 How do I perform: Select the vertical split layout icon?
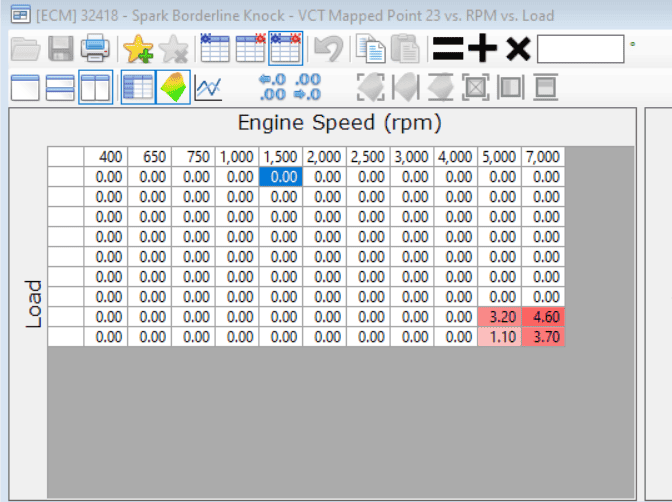pyautogui.click(x=96, y=87)
